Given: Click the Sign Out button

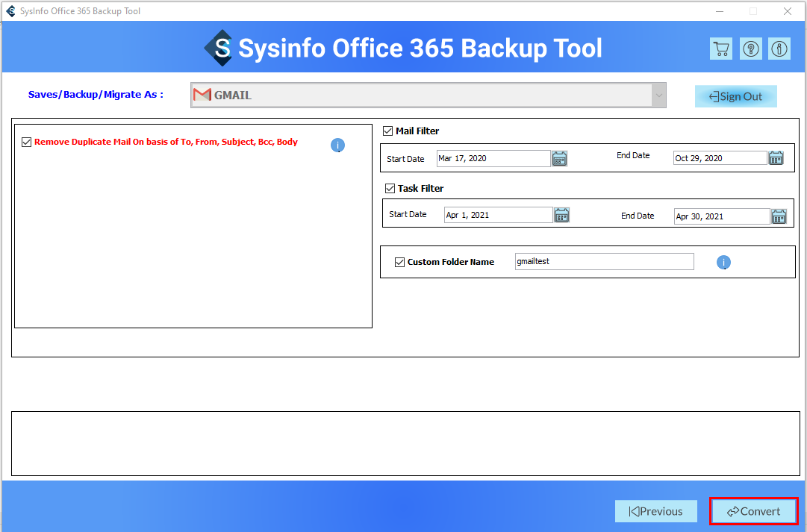Looking at the screenshot, I should pyautogui.click(x=735, y=96).
